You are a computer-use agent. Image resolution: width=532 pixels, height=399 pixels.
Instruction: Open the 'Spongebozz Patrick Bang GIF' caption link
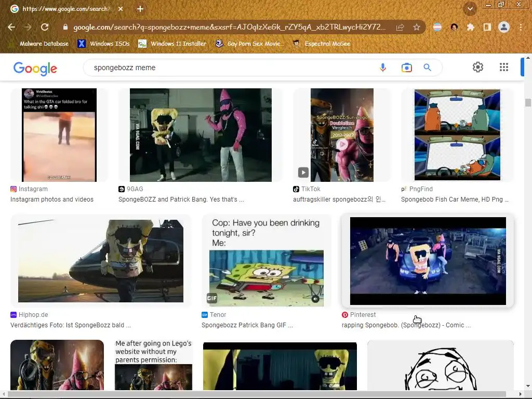point(247,325)
